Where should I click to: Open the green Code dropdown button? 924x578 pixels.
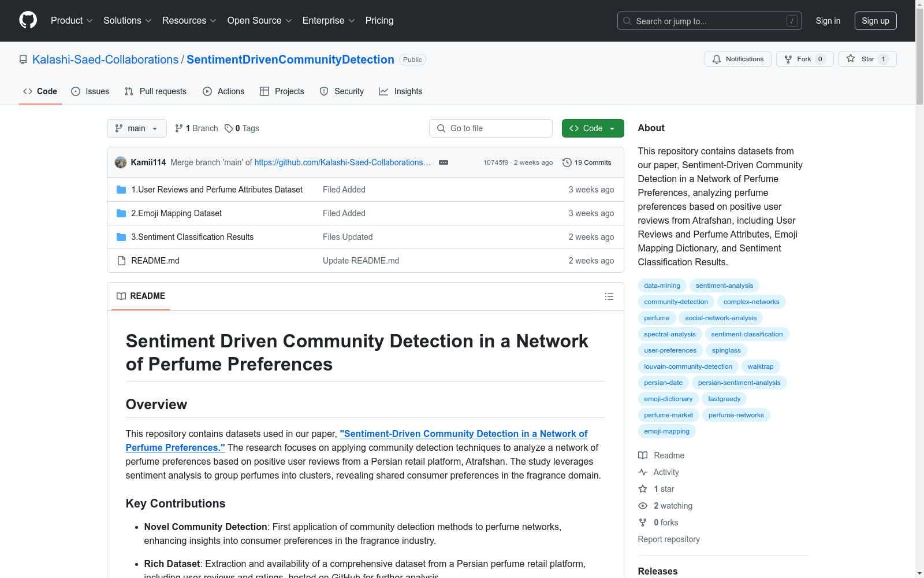tap(593, 128)
